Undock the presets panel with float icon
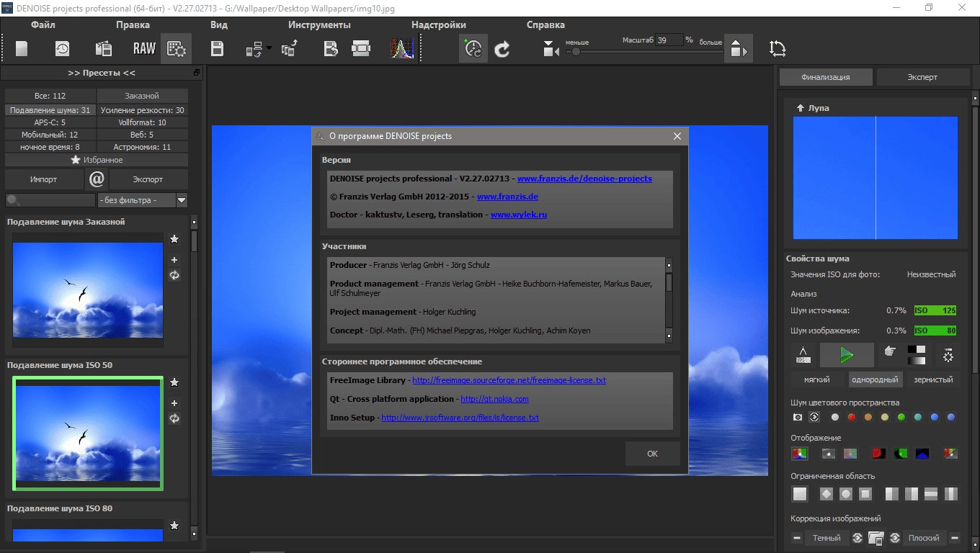The width and height of the screenshot is (980, 553). 197,73
